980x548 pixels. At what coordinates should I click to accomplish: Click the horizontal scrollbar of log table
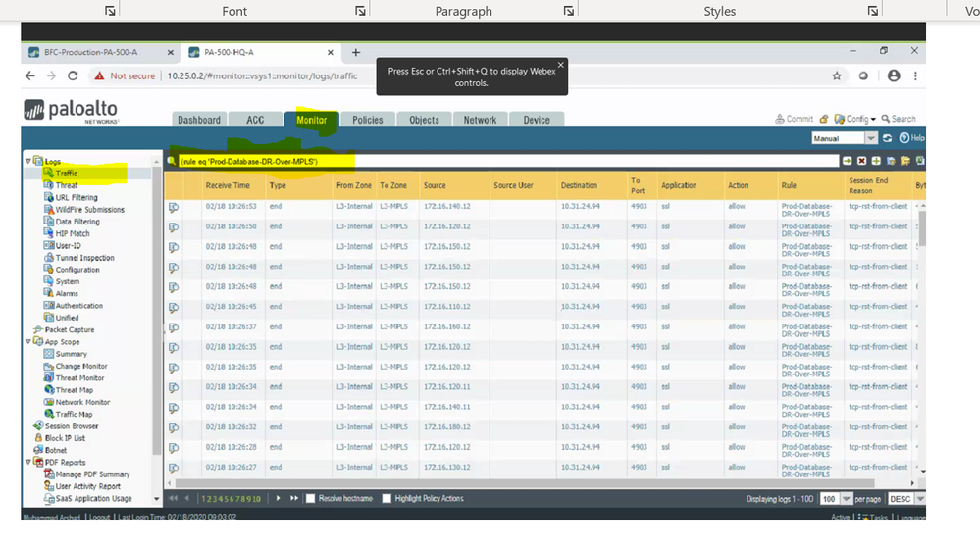[525, 483]
